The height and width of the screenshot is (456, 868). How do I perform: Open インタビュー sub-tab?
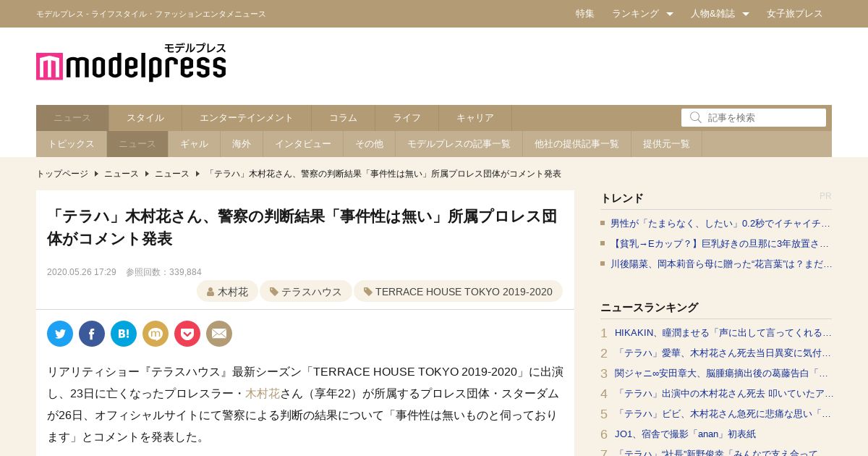coord(303,144)
